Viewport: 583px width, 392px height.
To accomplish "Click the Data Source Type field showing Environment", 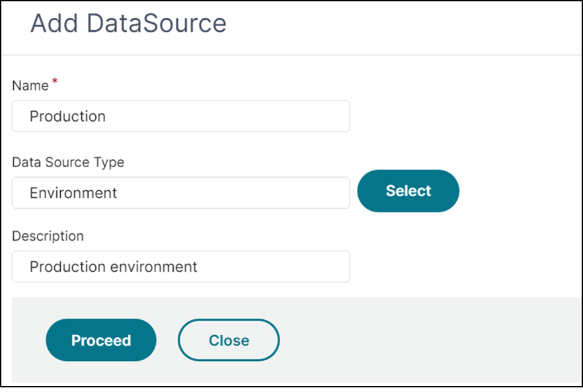I will pyautogui.click(x=180, y=192).
